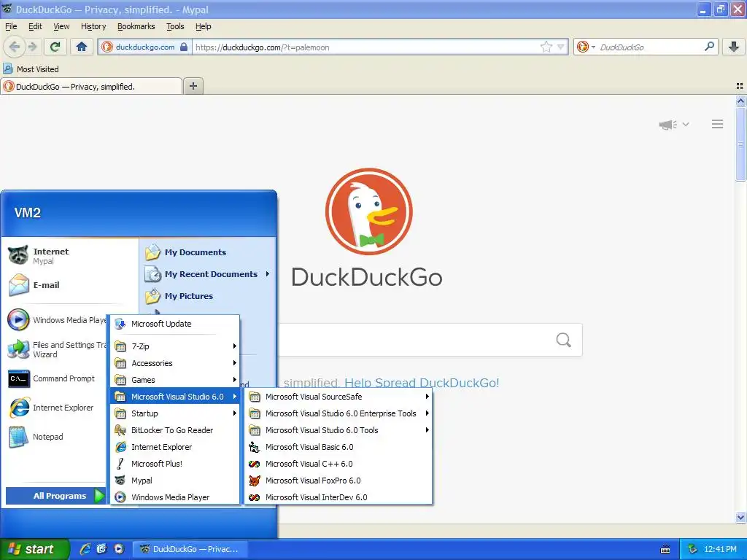Image resolution: width=747 pixels, height=560 pixels.
Task: Open a new tab with plus button
Action: click(193, 86)
